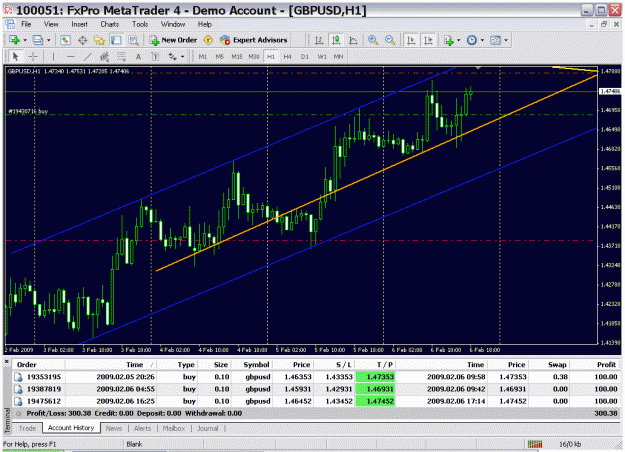Switch timeframe to M5
This screenshot has height=452, width=625.
[220, 57]
